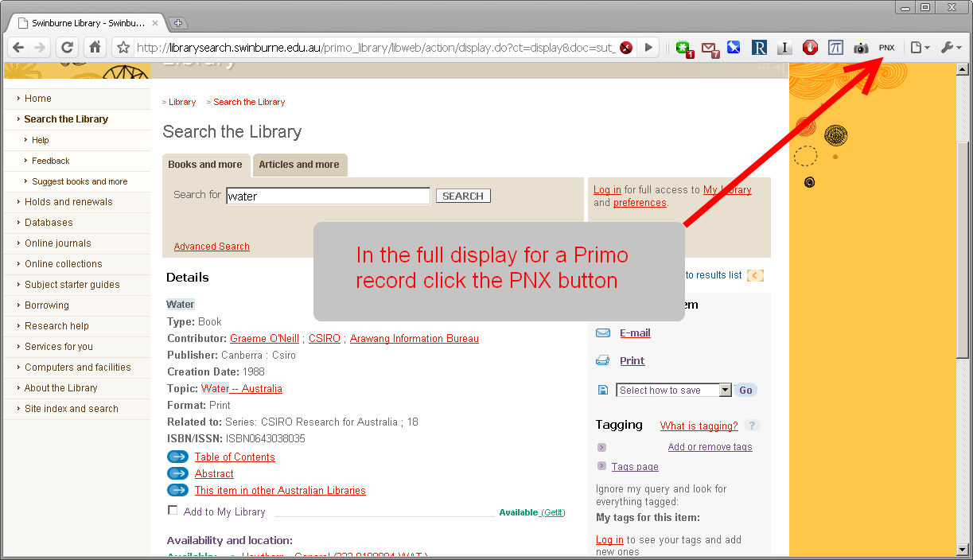Click the tagging help question mark icon
The image size is (973, 560).
753,426
